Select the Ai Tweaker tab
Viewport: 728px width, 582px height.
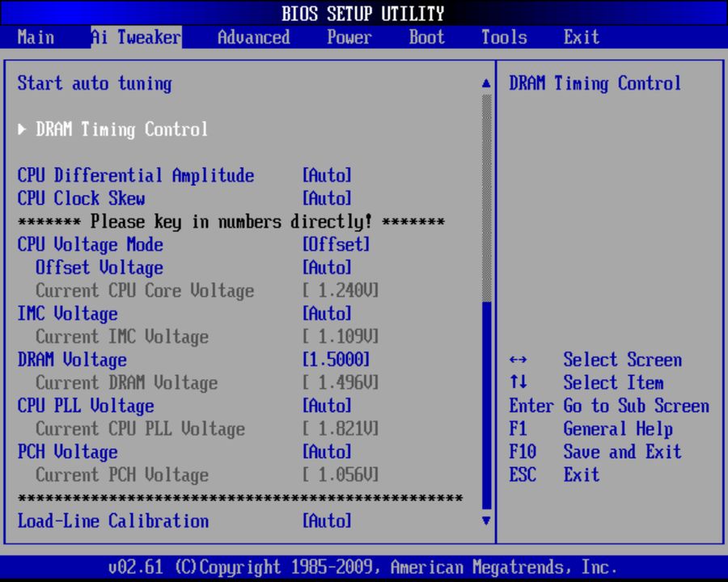click(x=136, y=37)
